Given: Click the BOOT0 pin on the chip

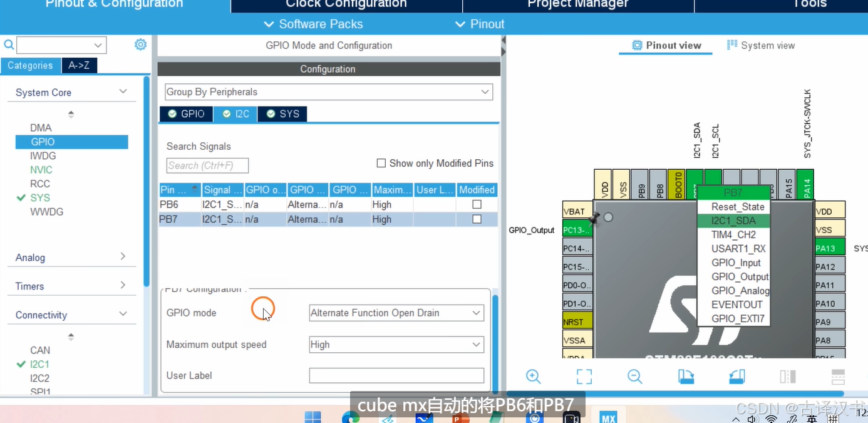Looking at the screenshot, I should pos(676,185).
